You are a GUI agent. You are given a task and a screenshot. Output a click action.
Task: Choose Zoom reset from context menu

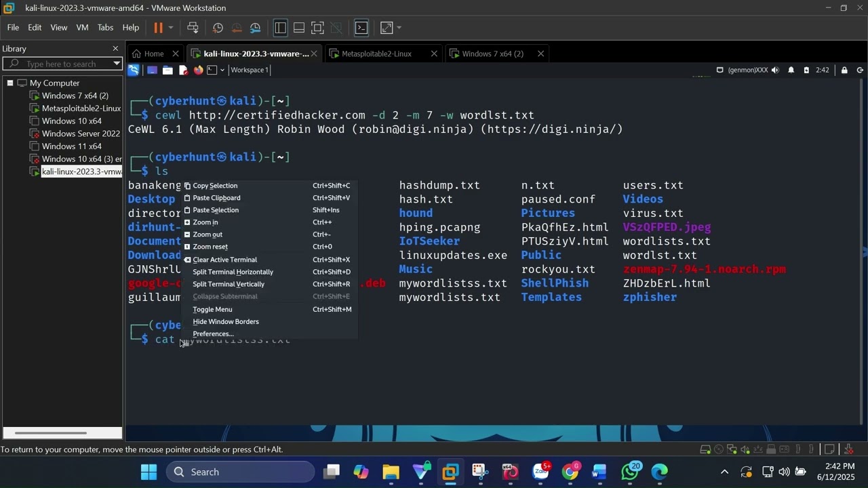[269, 247]
